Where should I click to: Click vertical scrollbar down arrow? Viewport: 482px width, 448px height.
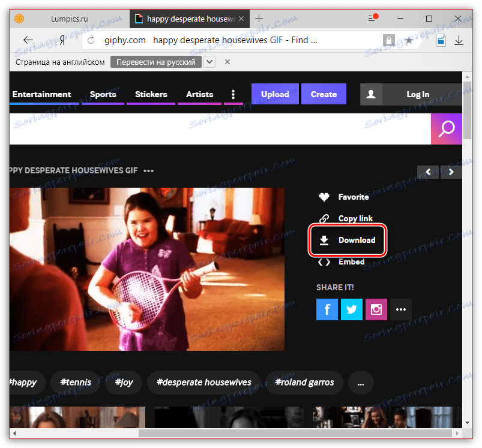[467, 423]
